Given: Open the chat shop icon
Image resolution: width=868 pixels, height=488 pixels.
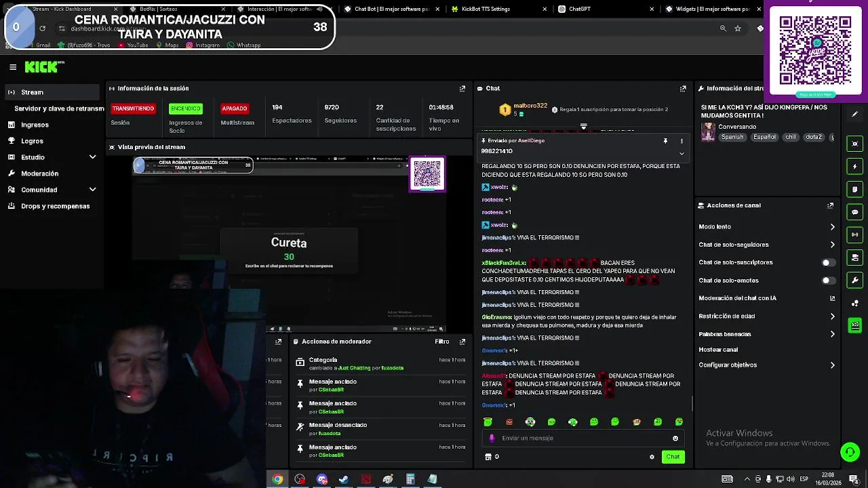Looking at the screenshot, I should 488,457.
